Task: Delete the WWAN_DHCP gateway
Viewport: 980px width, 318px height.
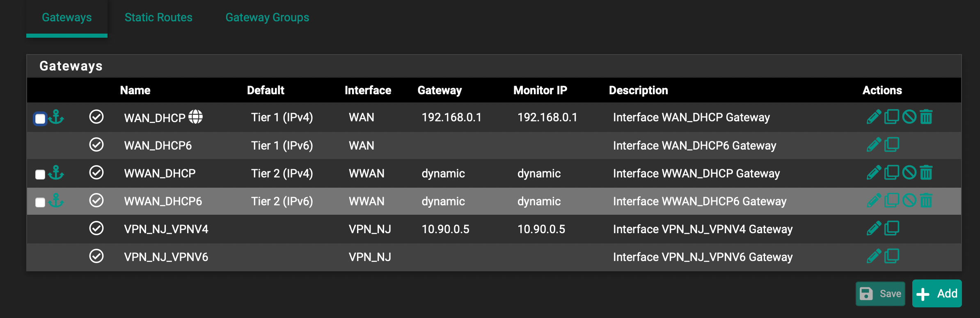Action: point(926,173)
